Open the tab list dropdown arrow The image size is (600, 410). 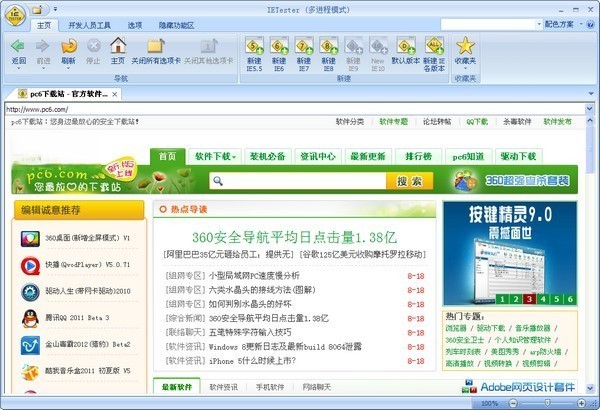(591, 94)
